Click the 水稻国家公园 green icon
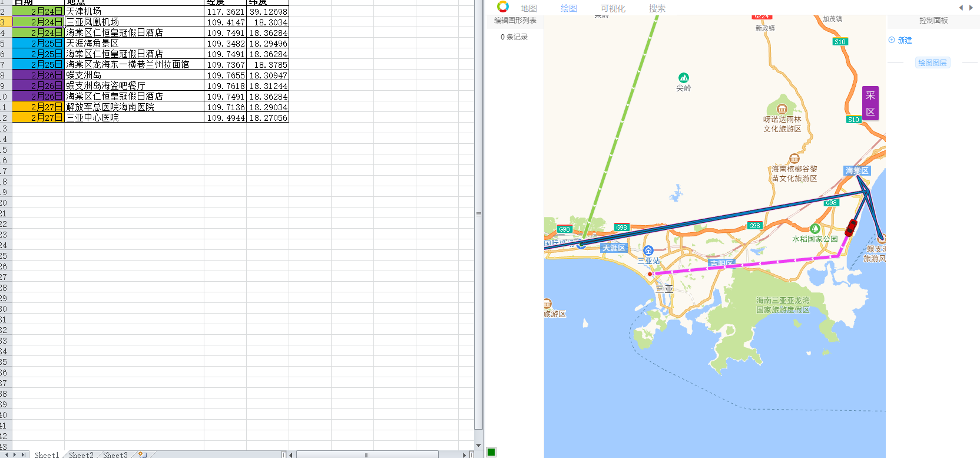This screenshot has width=980, height=458. 815,229
